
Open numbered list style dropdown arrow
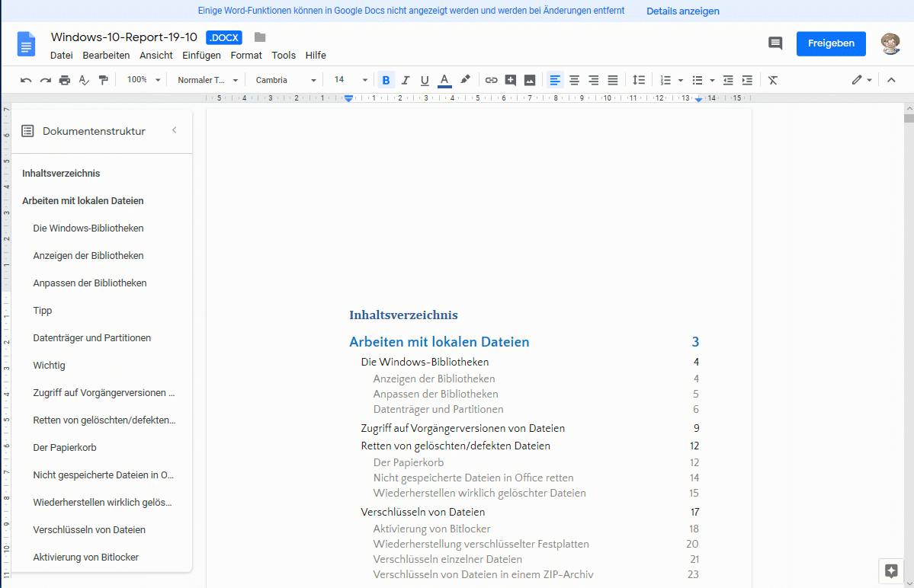tap(680, 80)
